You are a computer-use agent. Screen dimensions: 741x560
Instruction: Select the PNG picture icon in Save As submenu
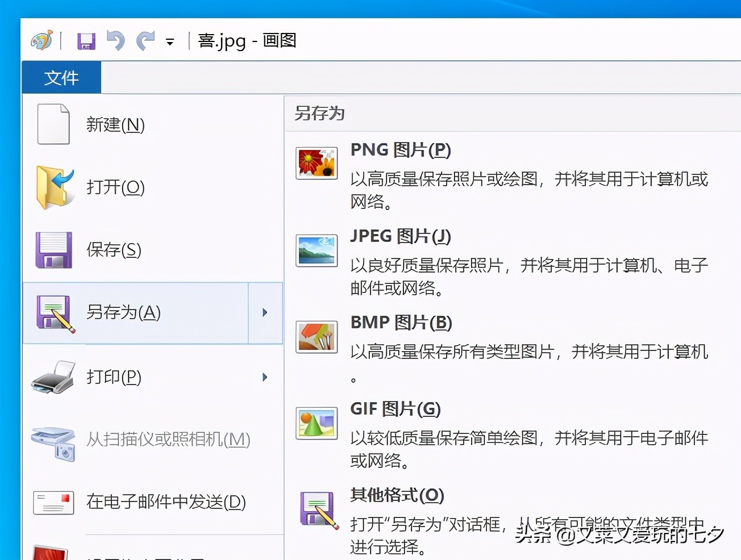[x=316, y=163]
